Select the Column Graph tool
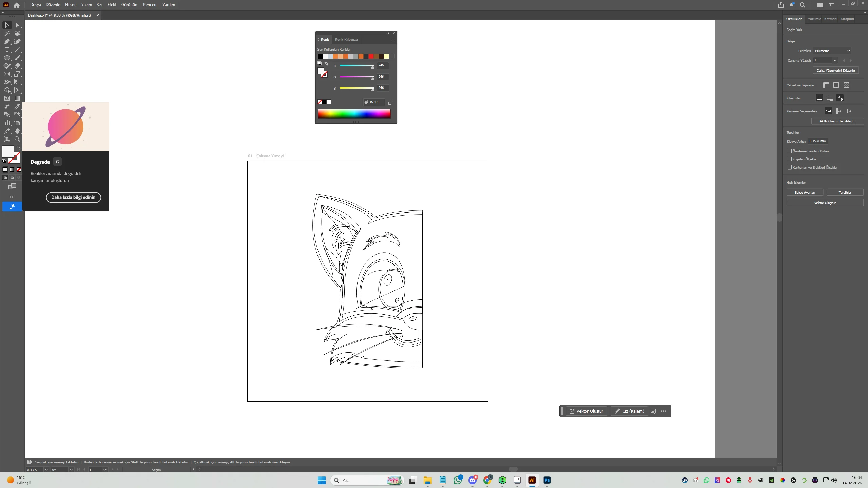Screen dimensions: 868x488 coord(7,123)
